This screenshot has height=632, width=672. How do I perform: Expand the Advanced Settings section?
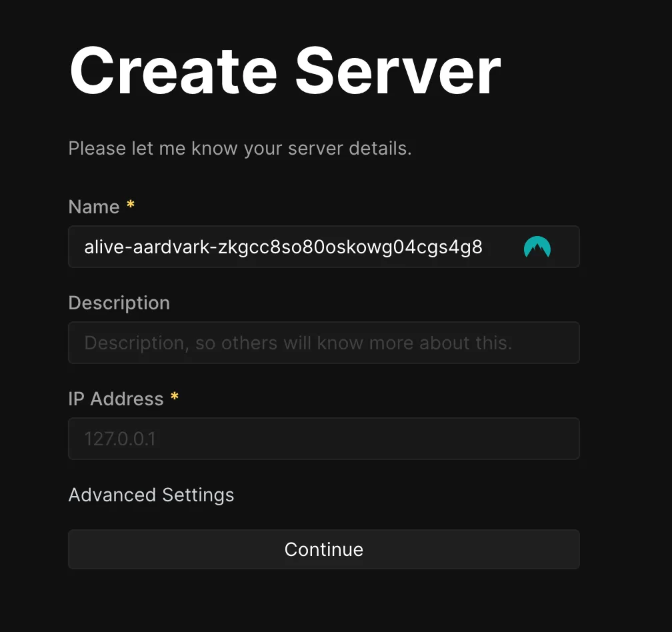coord(151,495)
